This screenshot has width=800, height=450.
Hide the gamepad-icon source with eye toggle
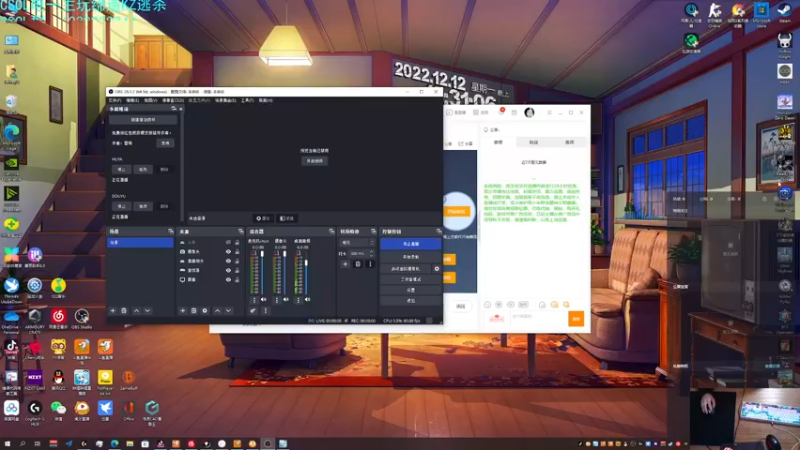[228, 270]
